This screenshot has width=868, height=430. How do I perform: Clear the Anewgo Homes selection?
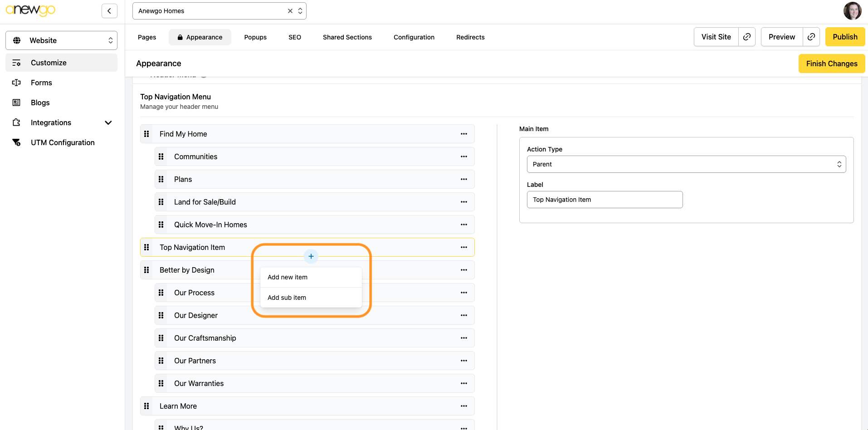(x=290, y=11)
